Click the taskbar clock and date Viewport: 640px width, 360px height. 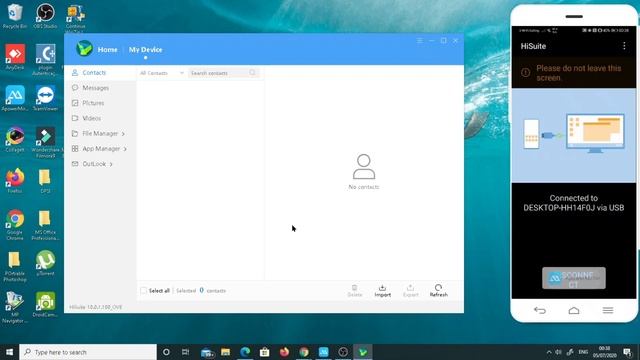604,352
